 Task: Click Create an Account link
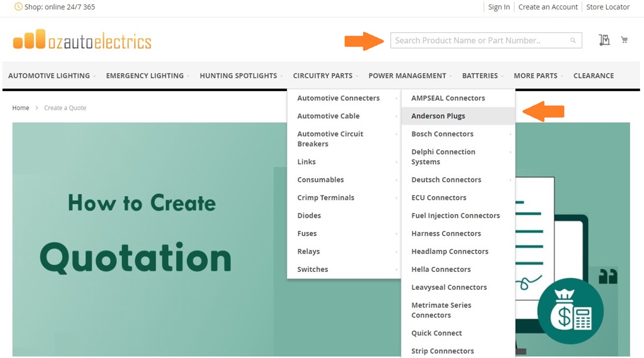pyautogui.click(x=548, y=7)
